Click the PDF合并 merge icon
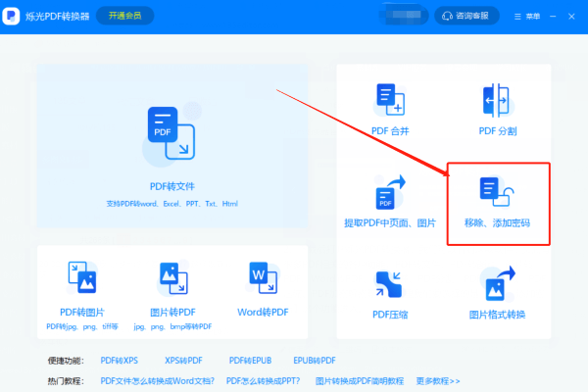This screenshot has height=392, width=588. pyautogui.click(x=390, y=99)
